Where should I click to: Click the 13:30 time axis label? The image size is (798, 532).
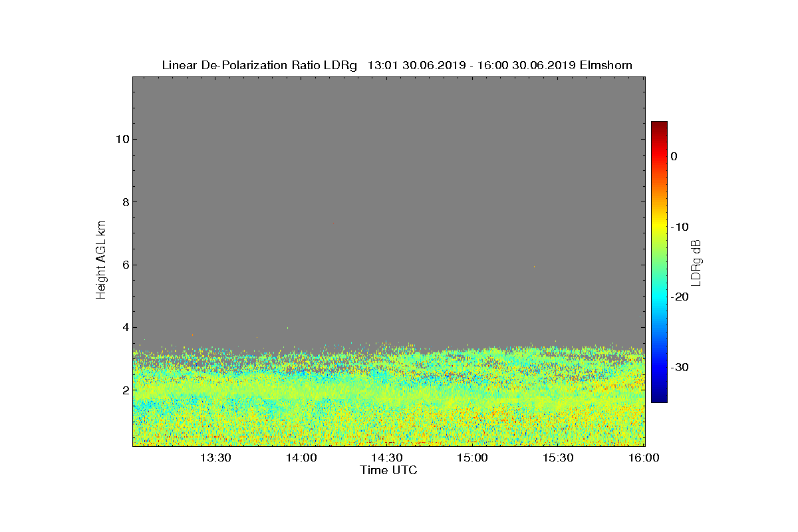215,458
